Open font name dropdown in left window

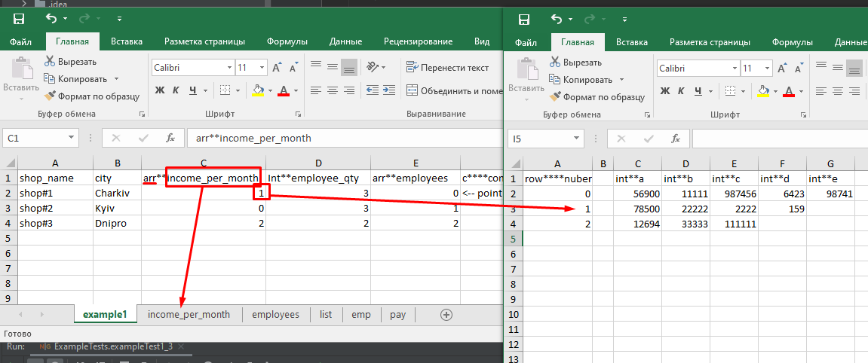tap(230, 68)
